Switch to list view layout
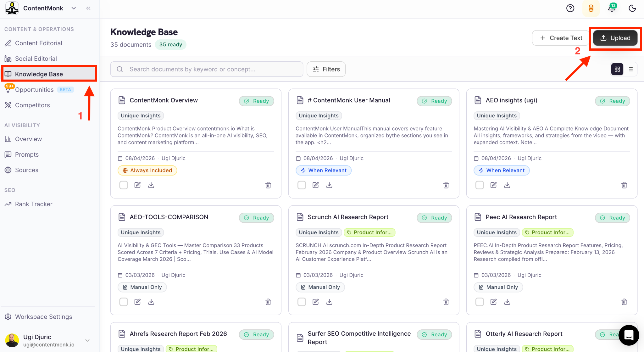 [x=630, y=69]
